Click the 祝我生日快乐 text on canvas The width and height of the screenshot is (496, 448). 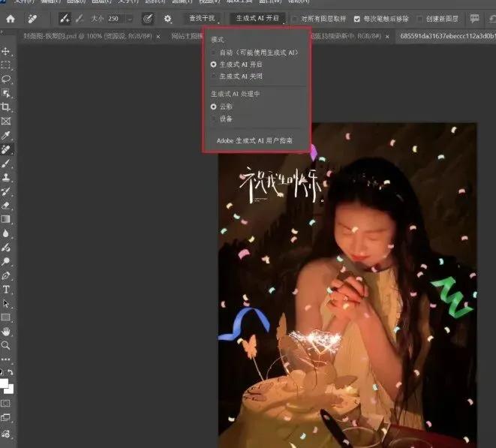point(281,184)
